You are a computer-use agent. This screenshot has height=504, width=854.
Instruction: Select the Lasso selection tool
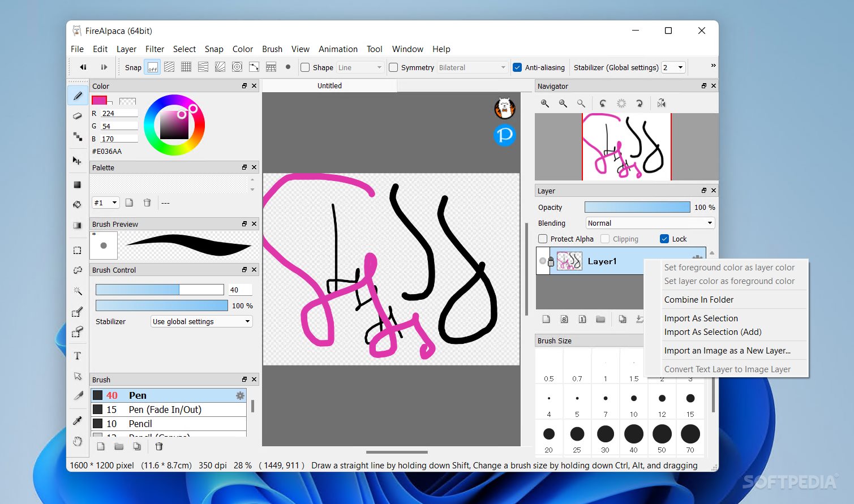(78, 270)
